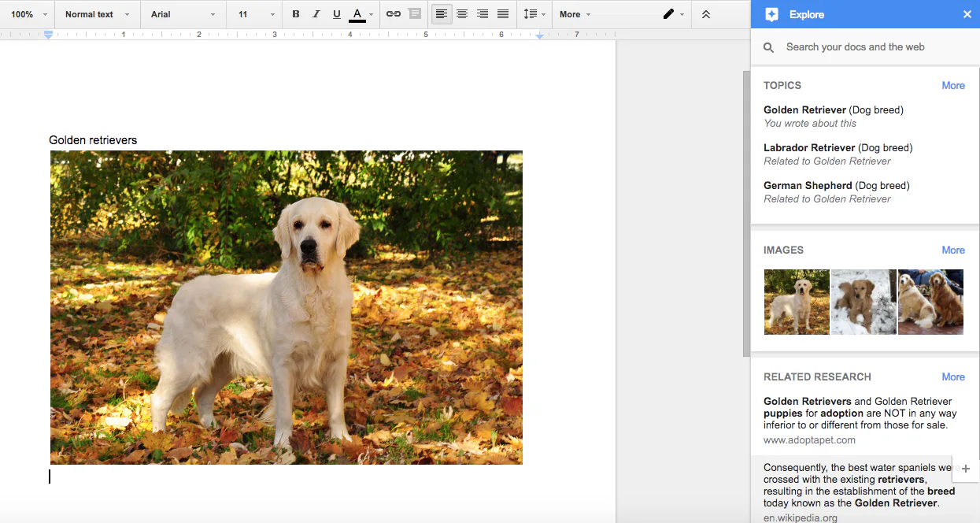Select right alignment
Viewport: 980px width, 523px height.
coord(482,14)
